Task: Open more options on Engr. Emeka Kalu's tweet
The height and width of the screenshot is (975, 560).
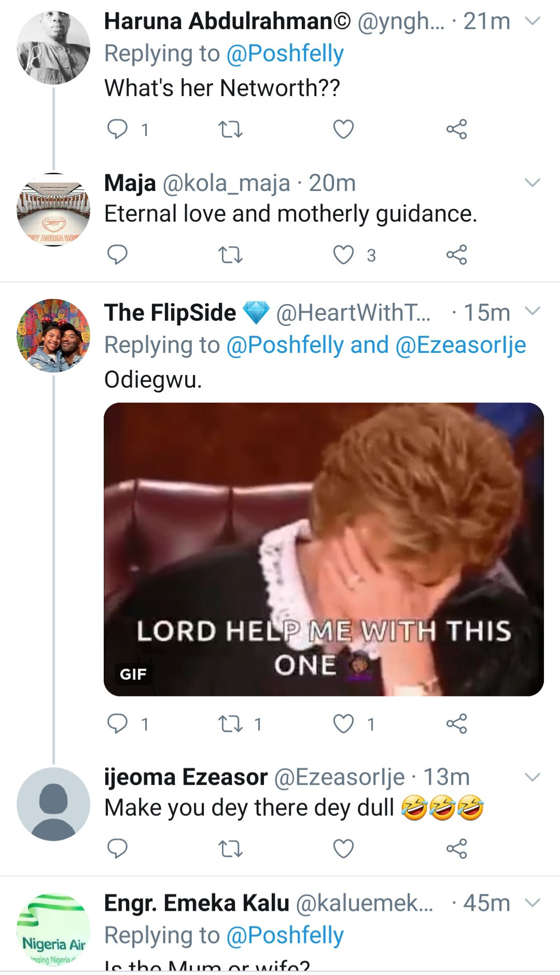Action: 533,903
